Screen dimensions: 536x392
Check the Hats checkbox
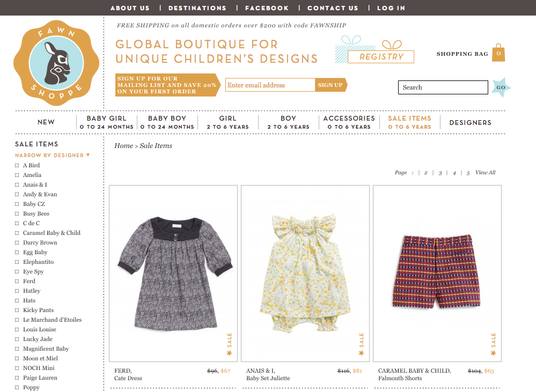click(x=17, y=300)
